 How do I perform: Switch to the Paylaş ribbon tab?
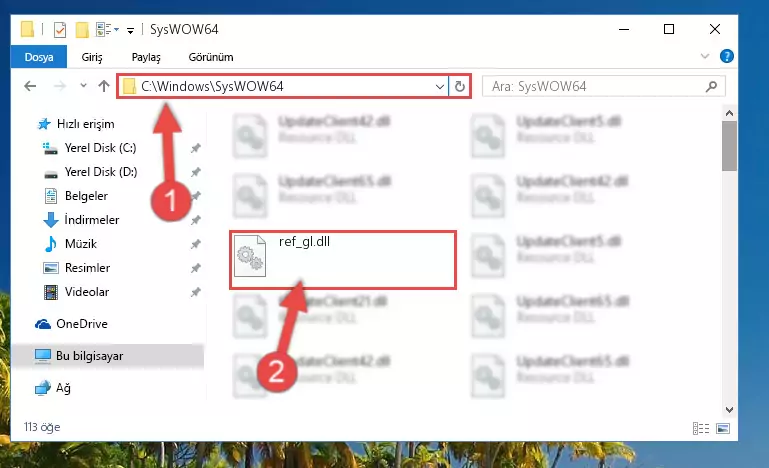coord(146,57)
